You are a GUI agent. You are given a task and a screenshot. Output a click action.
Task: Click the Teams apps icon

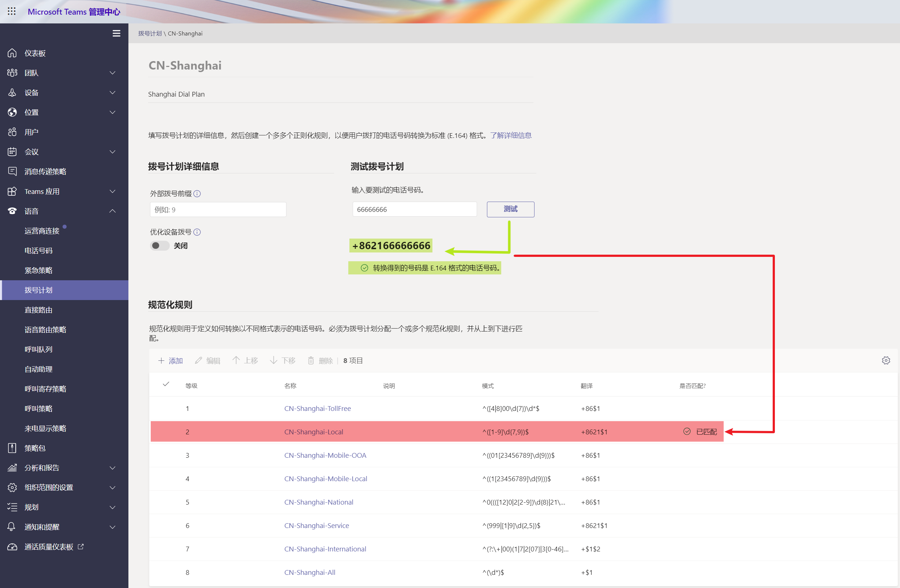tap(12, 191)
